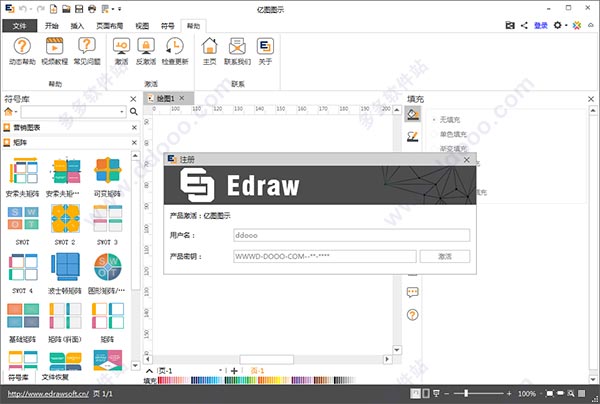Click the search magnifier in symbol library
This screenshot has height=404, width=600.
134,111
